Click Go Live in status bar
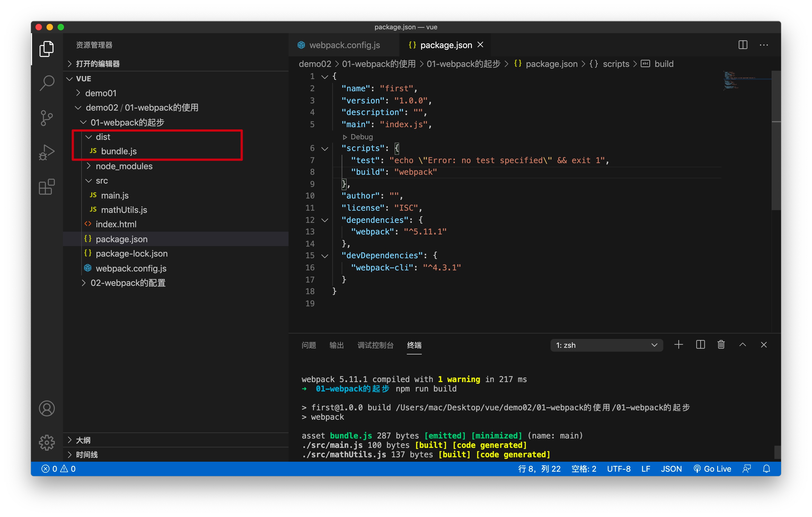 (713, 468)
